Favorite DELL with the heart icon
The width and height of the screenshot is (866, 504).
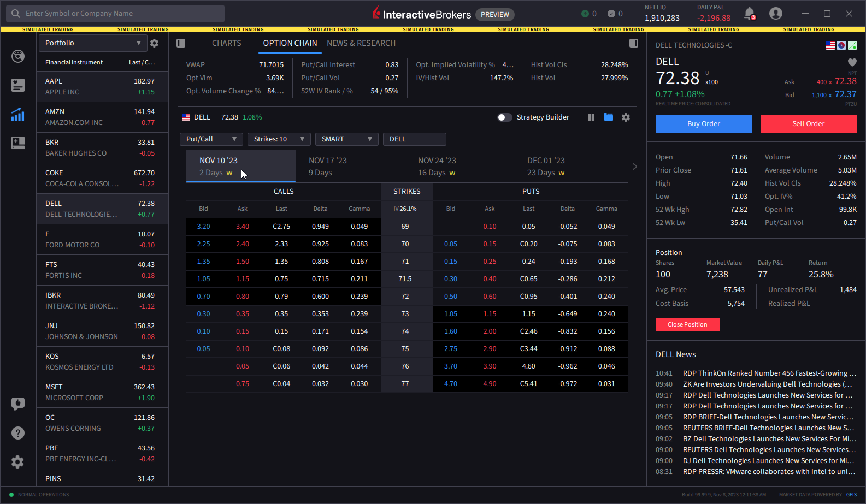[x=852, y=62]
